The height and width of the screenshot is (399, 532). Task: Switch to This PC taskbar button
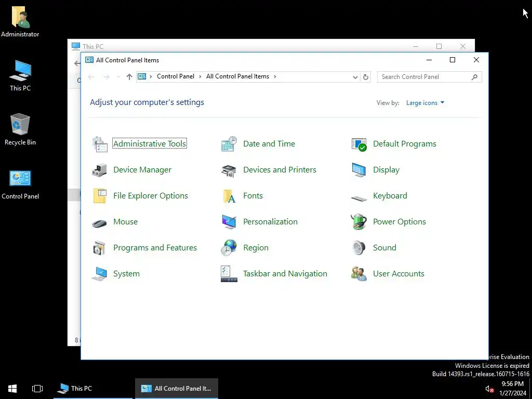click(x=93, y=389)
